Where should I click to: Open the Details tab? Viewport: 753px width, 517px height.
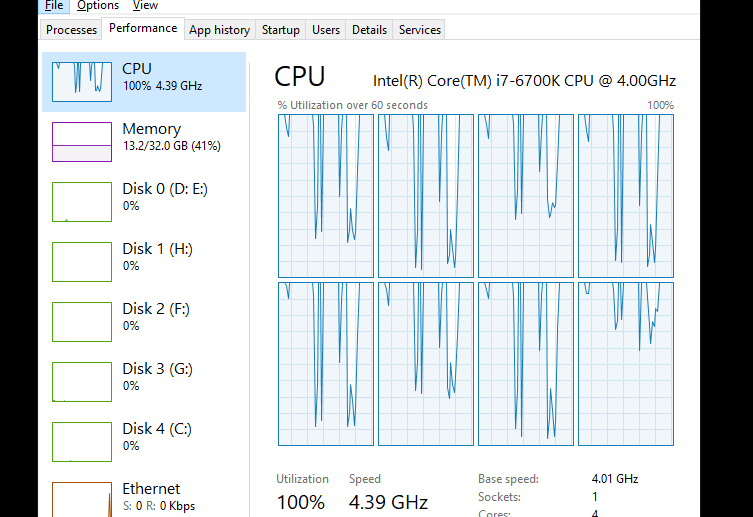point(369,30)
